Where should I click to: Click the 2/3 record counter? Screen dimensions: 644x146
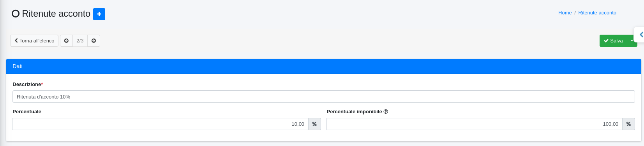tap(80, 41)
